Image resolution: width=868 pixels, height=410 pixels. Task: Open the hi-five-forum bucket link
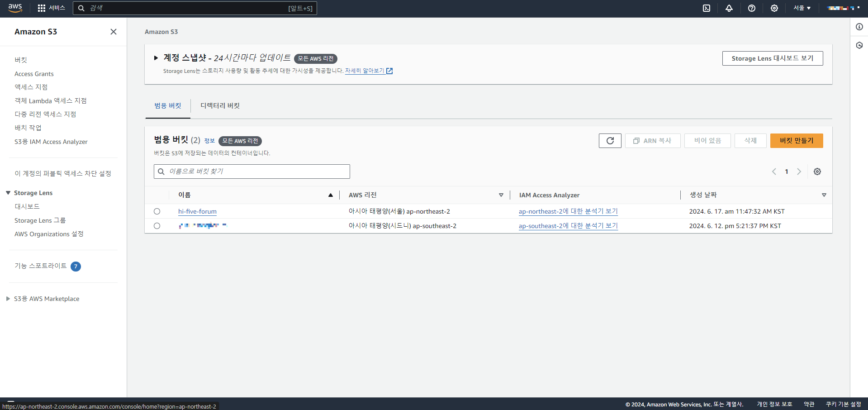click(197, 211)
